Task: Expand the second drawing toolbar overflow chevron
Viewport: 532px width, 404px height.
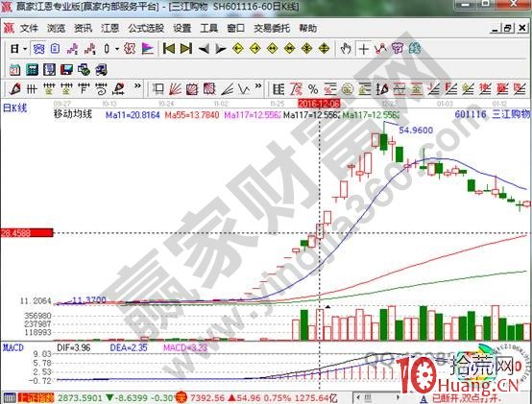Action: pos(258,86)
